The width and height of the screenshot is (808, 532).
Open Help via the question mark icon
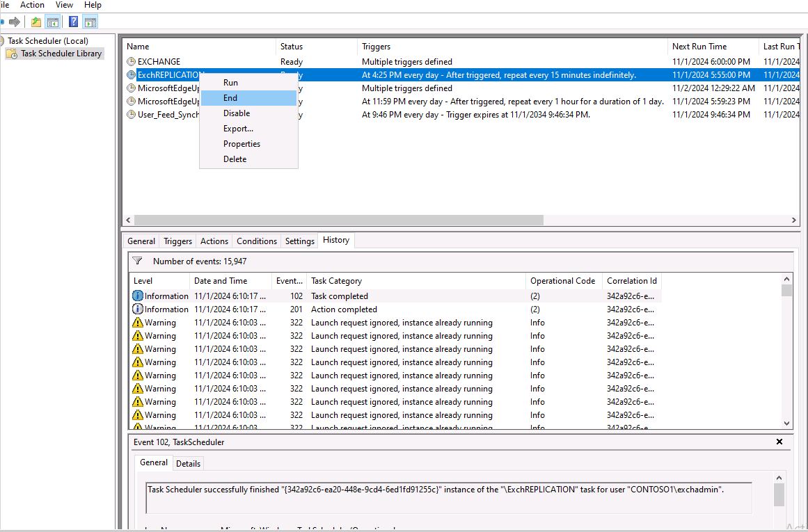(74, 22)
